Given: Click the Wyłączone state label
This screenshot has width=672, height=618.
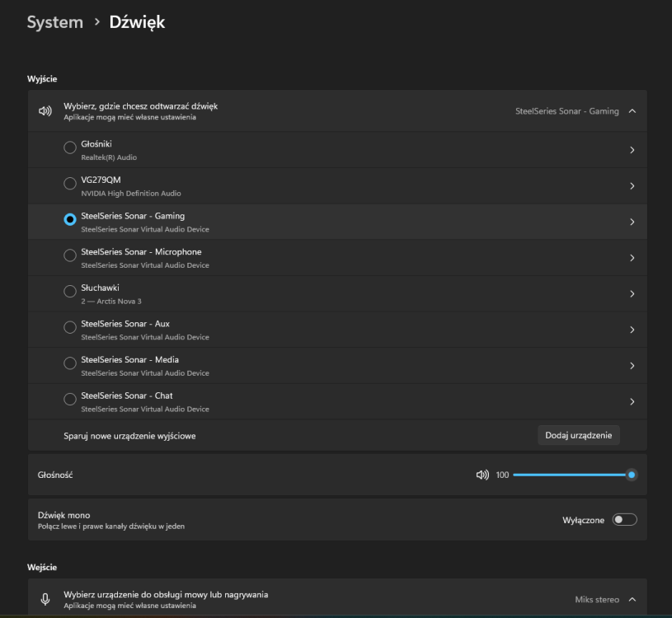Looking at the screenshot, I should (583, 520).
